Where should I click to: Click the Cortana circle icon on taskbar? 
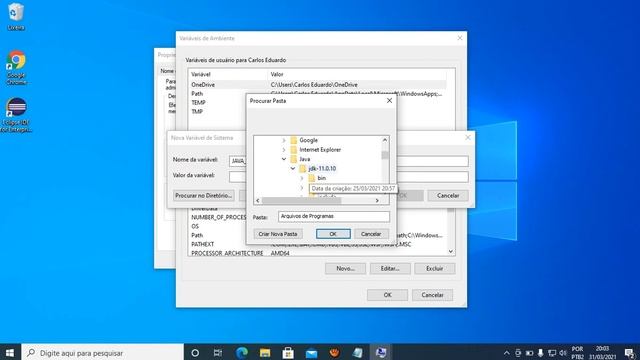click(195, 353)
